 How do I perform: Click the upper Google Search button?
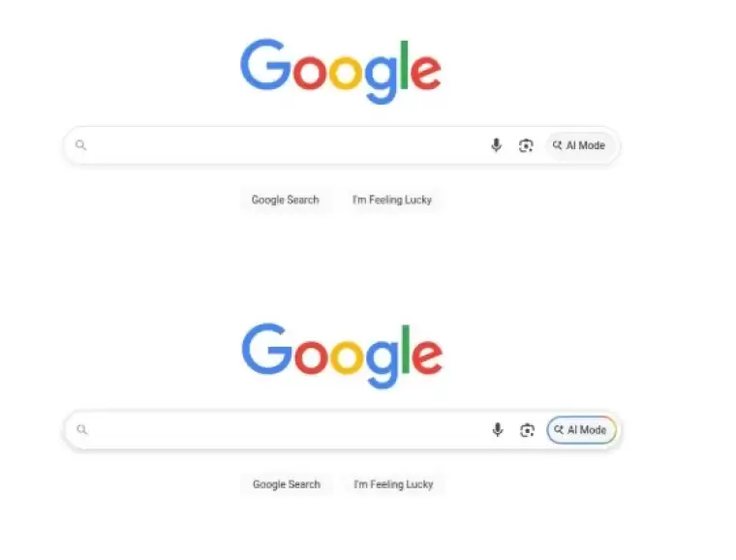[x=286, y=200]
